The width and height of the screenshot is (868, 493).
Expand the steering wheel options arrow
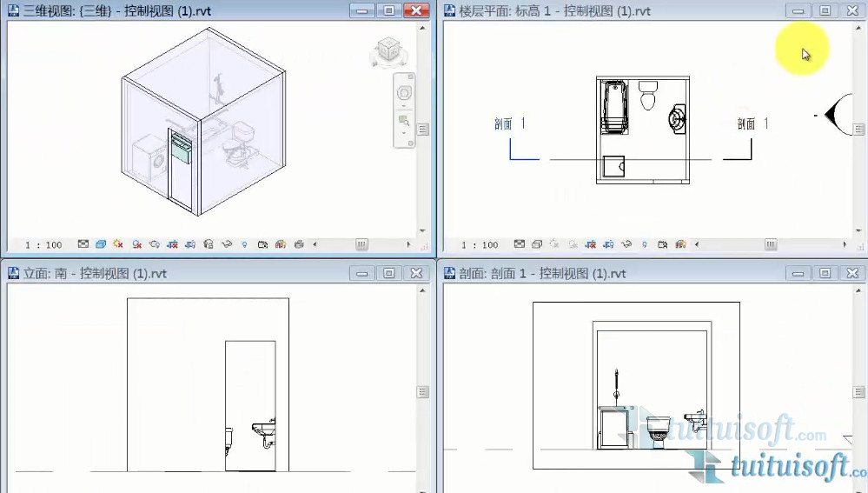[x=404, y=105]
